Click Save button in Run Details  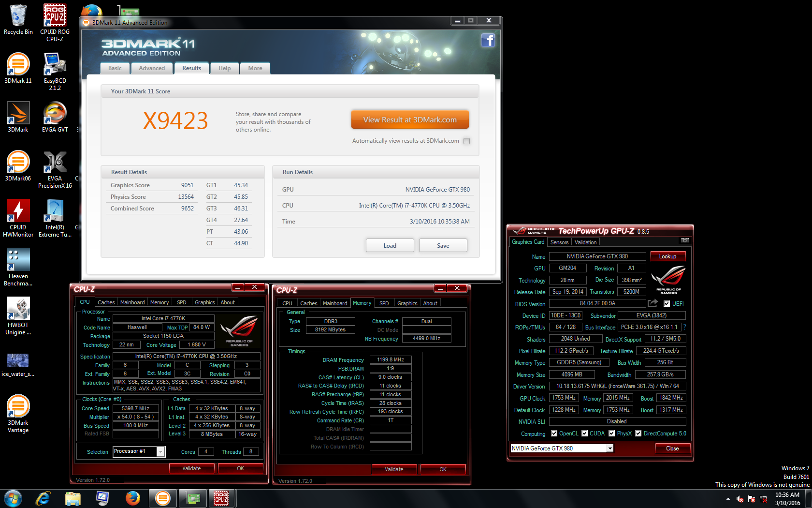tap(443, 246)
